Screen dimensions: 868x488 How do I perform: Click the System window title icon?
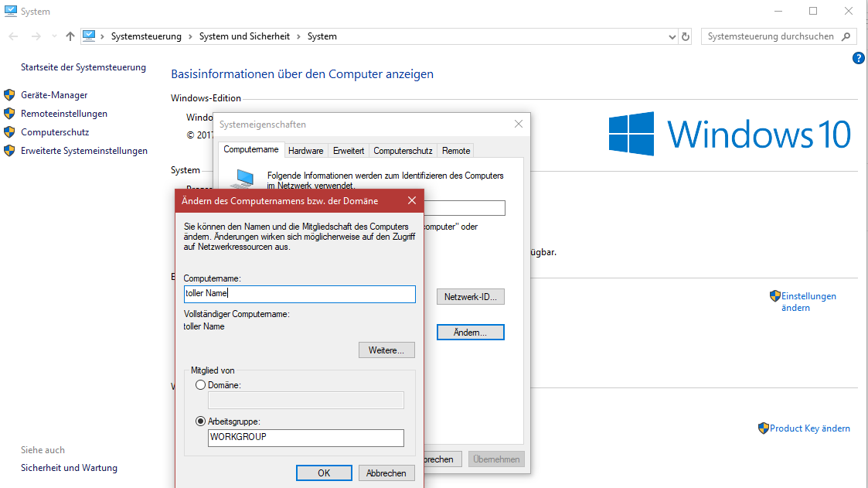(x=11, y=11)
